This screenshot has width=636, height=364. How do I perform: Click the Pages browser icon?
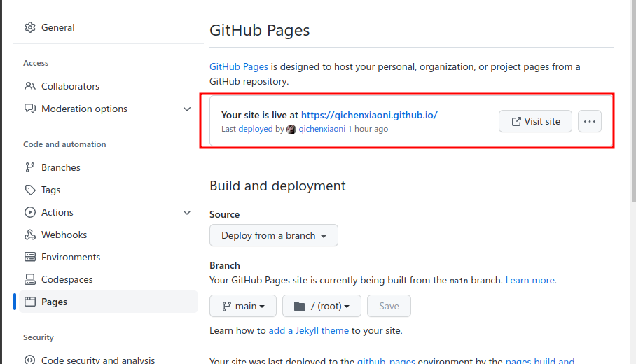[29, 302]
